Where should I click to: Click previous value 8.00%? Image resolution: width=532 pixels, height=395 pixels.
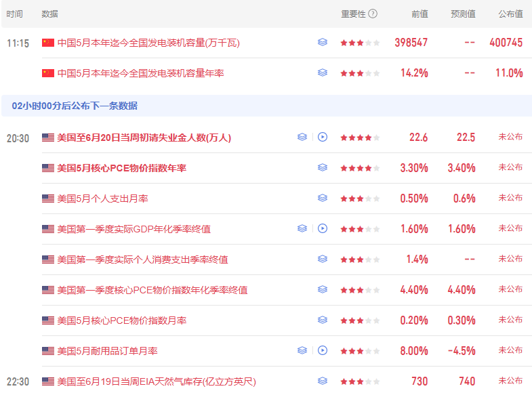tap(414, 351)
